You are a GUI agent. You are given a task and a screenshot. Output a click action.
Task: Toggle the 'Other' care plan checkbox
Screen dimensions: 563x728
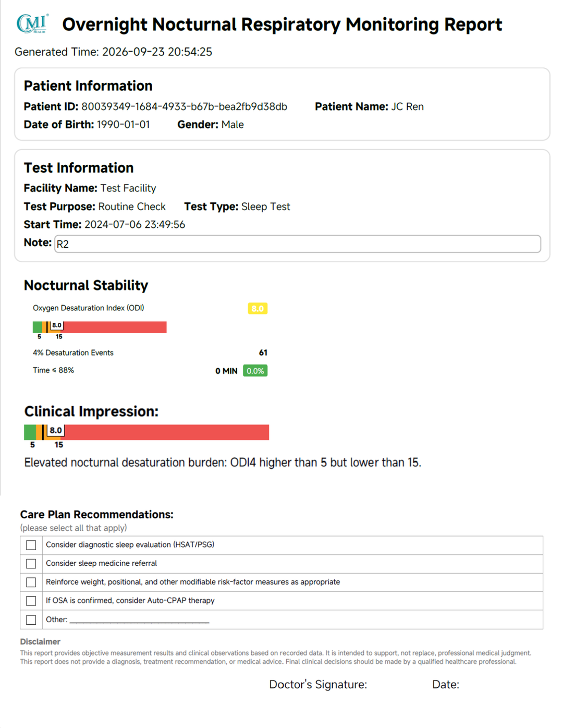coord(31,620)
